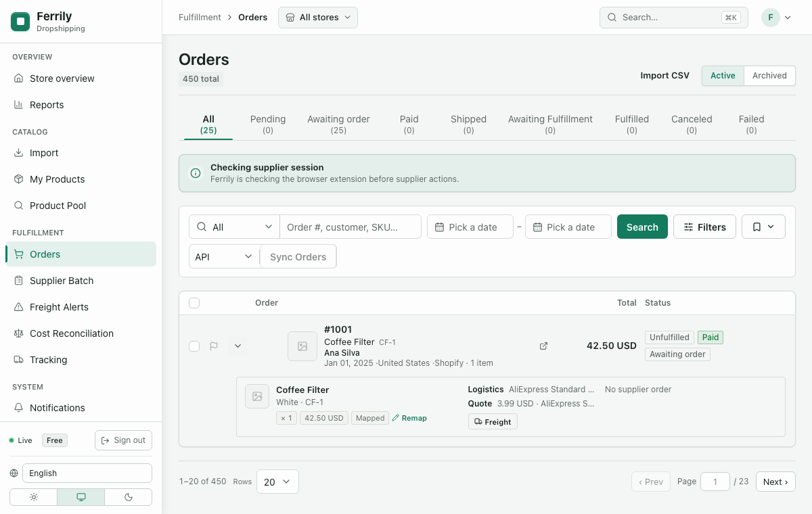The width and height of the screenshot is (812, 514).
Task: Switch to the Paid tab
Action: click(x=409, y=124)
